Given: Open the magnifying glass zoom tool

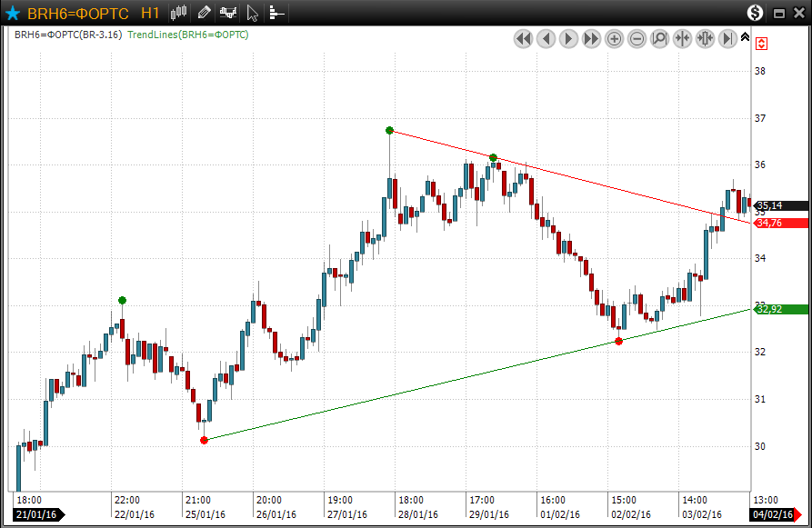Looking at the screenshot, I should 659,38.
